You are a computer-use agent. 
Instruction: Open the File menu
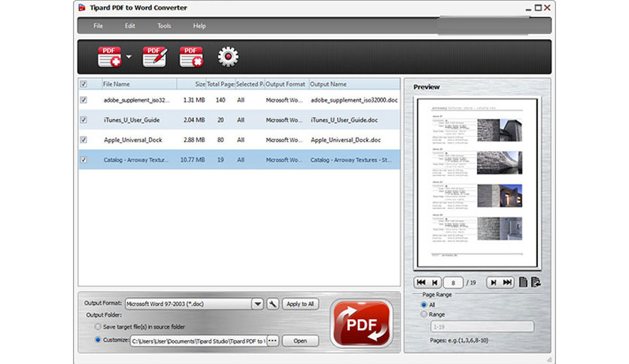pyautogui.click(x=99, y=26)
